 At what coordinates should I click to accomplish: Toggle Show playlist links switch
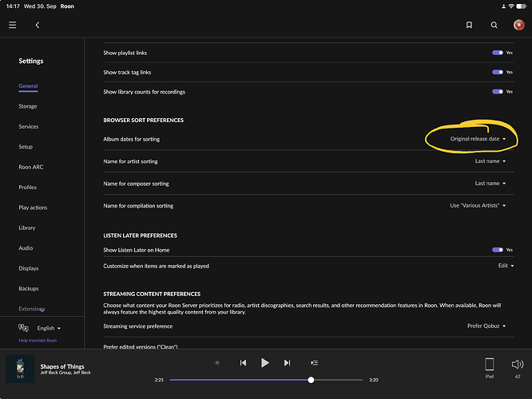coord(498,53)
